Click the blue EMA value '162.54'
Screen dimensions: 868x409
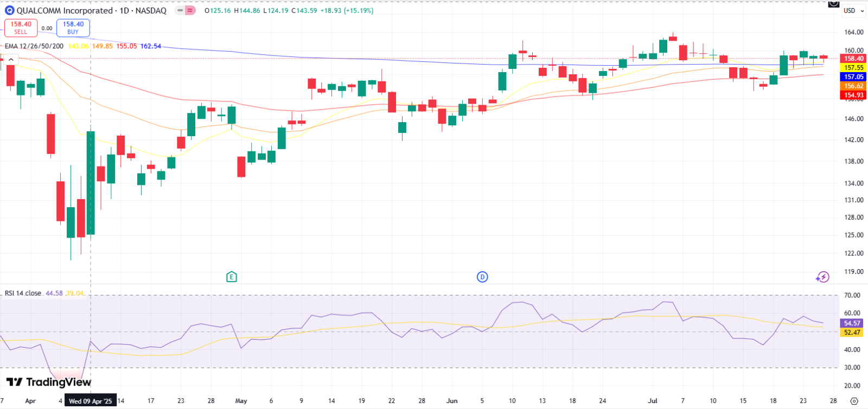[x=151, y=46]
